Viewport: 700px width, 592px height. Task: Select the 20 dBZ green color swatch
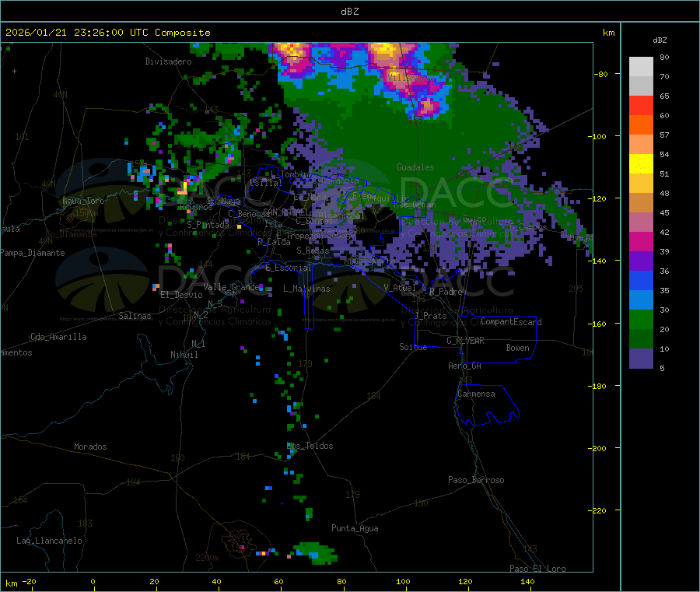[x=641, y=319]
